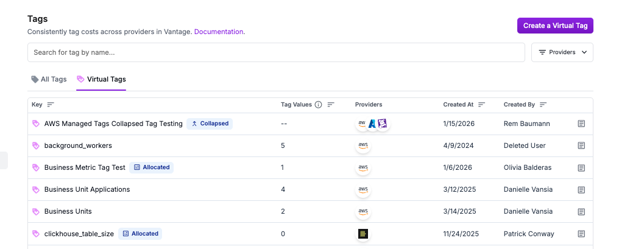Open the Providers filter dropdown
This screenshot has width=644, height=249.
click(x=562, y=52)
